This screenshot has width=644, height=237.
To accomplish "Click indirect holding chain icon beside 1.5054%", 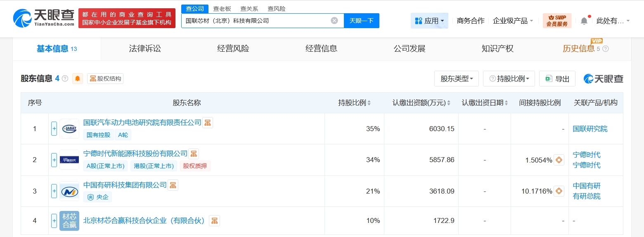I will click(559, 160).
